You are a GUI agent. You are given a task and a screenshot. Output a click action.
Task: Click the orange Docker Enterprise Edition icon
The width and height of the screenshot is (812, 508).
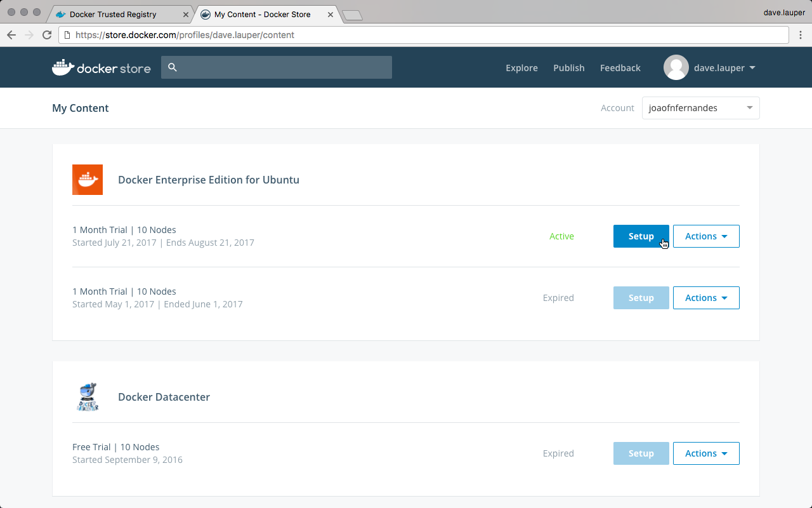pos(88,180)
